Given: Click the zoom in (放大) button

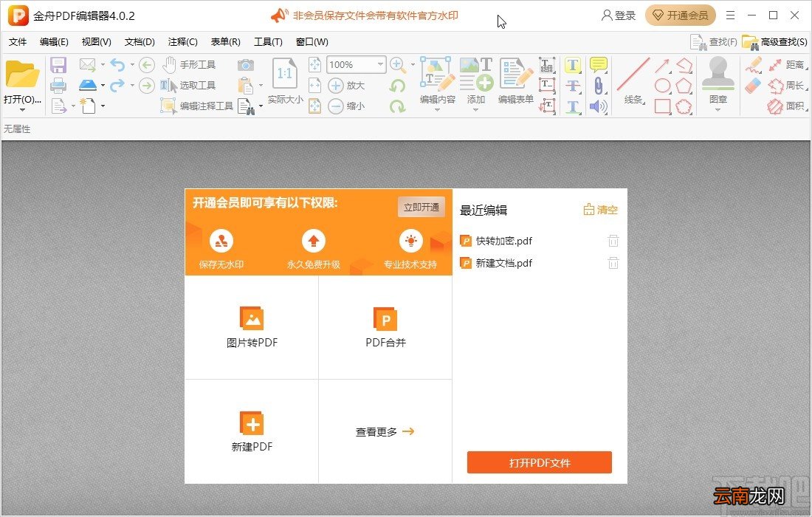Looking at the screenshot, I should pyautogui.click(x=346, y=86).
